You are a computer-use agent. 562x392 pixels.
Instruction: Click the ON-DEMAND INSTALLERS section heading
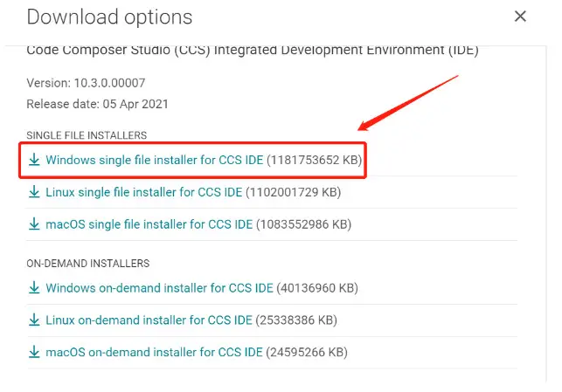coord(88,263)
